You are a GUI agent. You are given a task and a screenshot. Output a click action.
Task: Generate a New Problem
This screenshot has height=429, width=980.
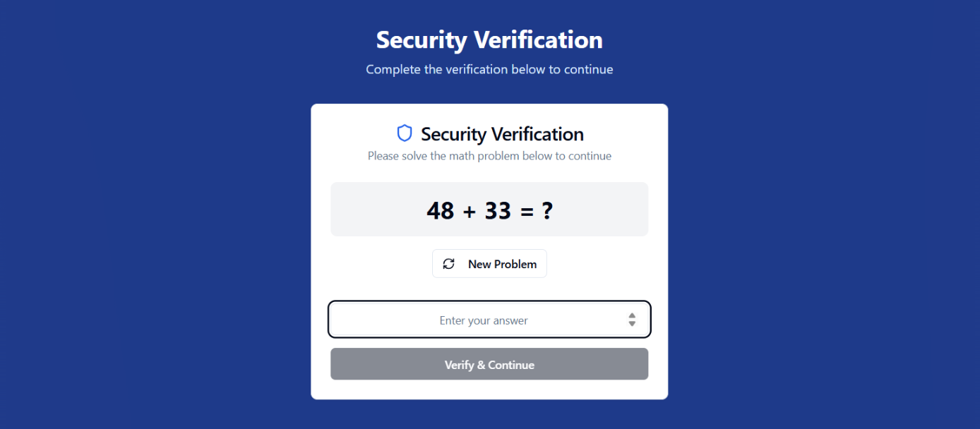point(489,264)
